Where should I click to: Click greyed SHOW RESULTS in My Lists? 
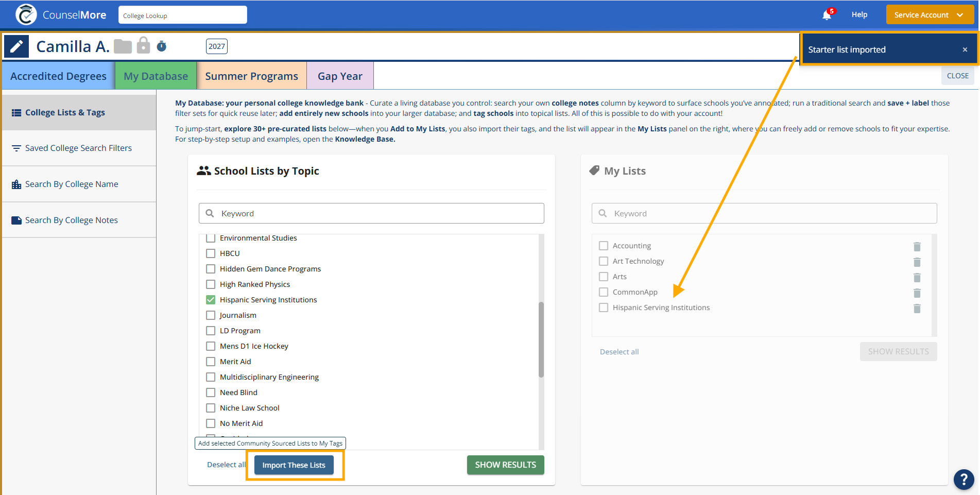tap(899, 352)
